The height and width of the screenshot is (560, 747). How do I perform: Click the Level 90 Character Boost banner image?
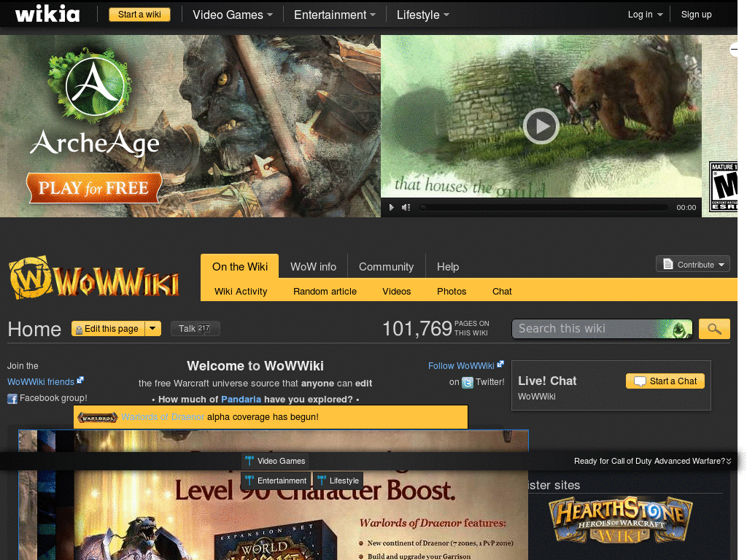273,495
